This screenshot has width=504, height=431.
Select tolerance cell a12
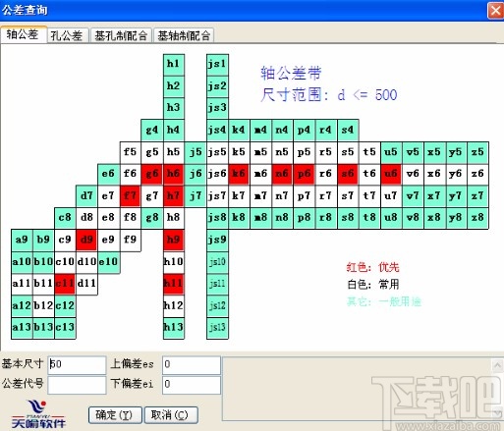tap(22, 306)
